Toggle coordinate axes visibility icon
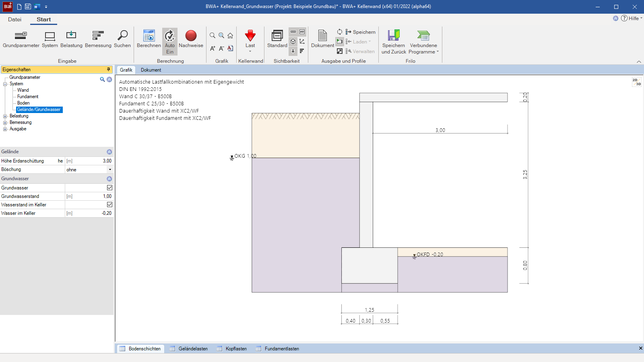 302,41
